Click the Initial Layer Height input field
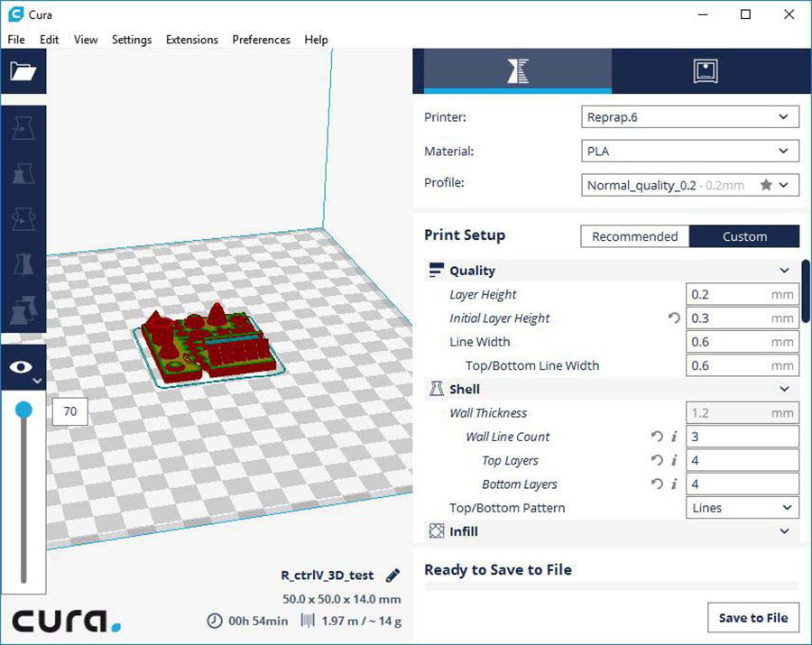Viewport: 812px width, 645px height. pyautogui.click(x=743, y=318)
